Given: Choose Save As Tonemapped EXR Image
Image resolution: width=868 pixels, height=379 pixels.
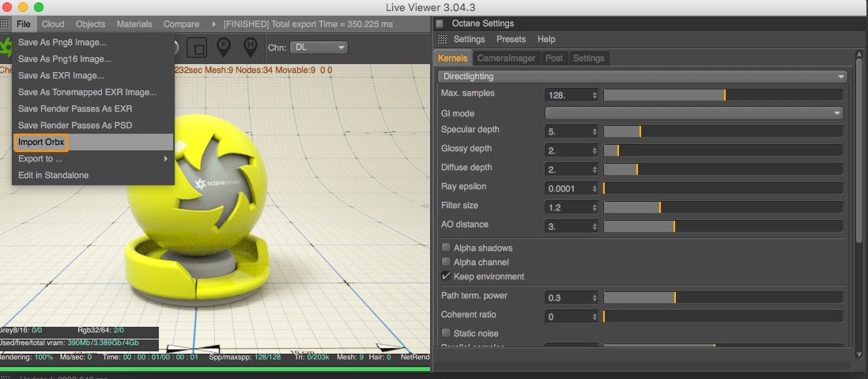Looking at the screenshot, I should coord(93,92).
